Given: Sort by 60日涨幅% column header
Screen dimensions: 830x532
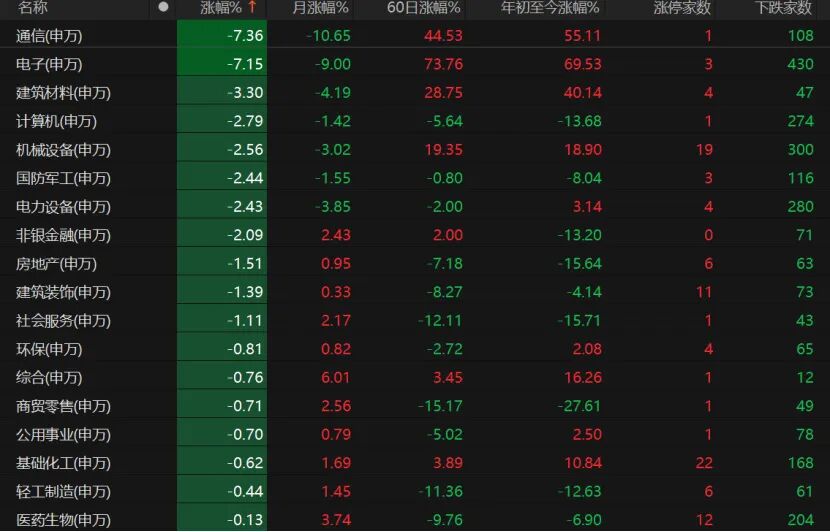Looking at the screenshot, I should (x=423, y=7).
